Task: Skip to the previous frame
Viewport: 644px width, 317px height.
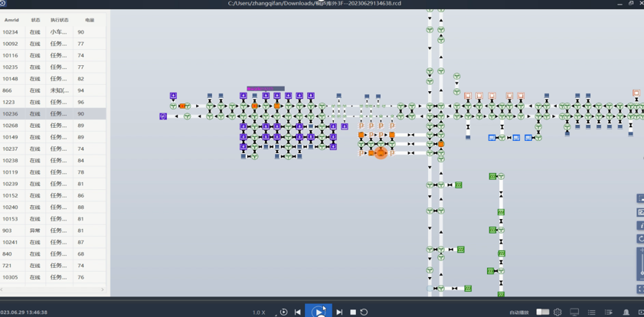Action: [298, 312]
